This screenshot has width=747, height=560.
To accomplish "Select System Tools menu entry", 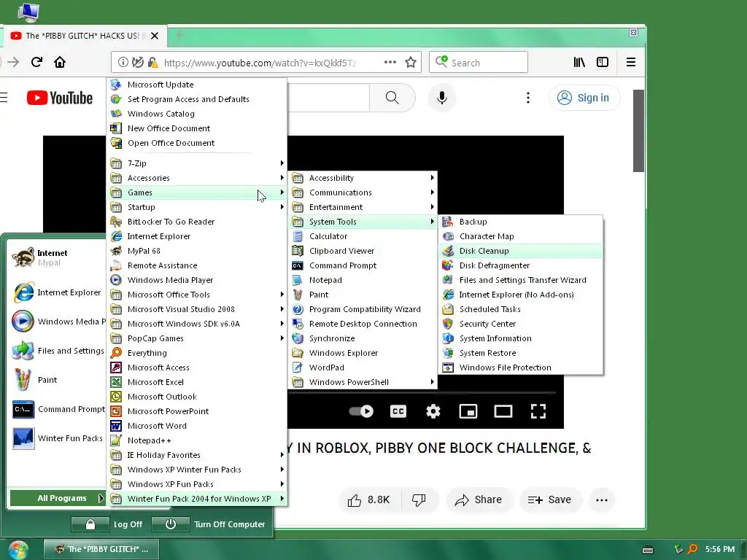I will pos(363,222).
